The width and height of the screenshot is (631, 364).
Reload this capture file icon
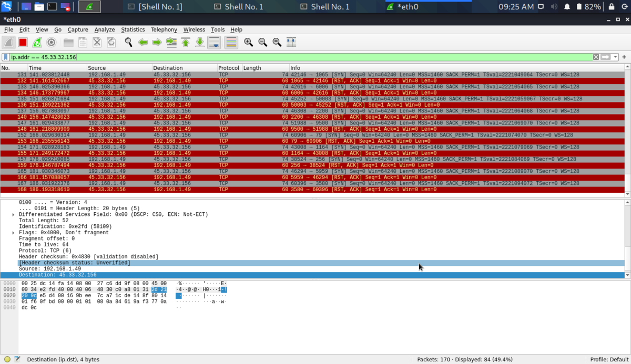(111, 43)
